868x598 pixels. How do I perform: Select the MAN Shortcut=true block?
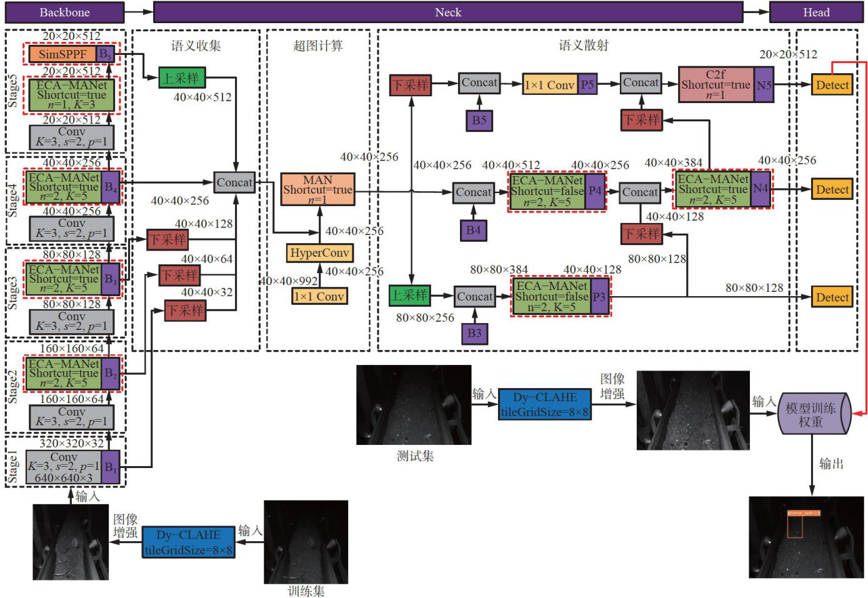point(317,189)
